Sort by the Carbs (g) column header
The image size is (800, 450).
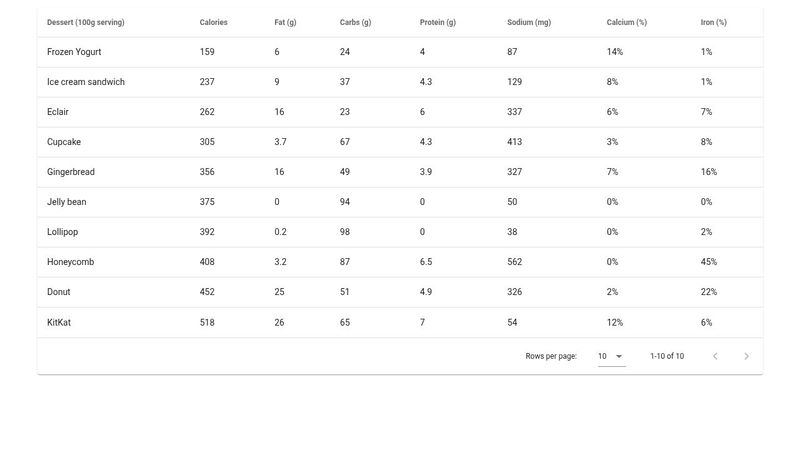356,22
